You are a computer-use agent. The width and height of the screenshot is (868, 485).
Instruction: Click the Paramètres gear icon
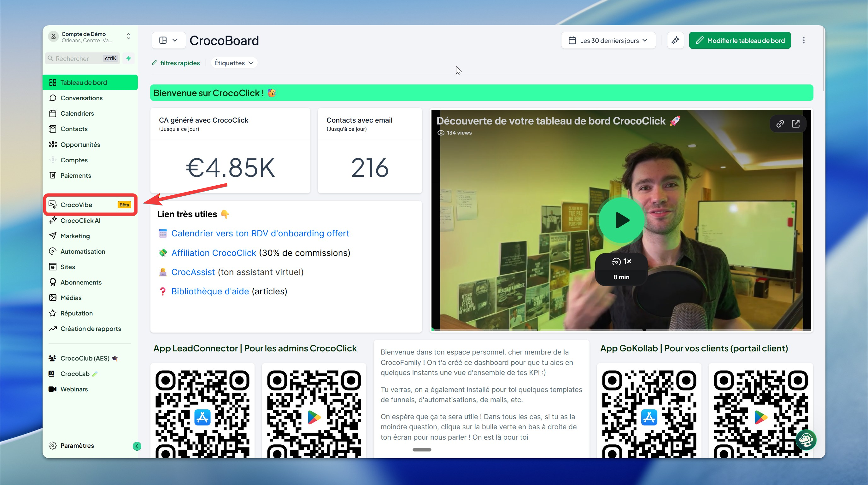(53, 446)
